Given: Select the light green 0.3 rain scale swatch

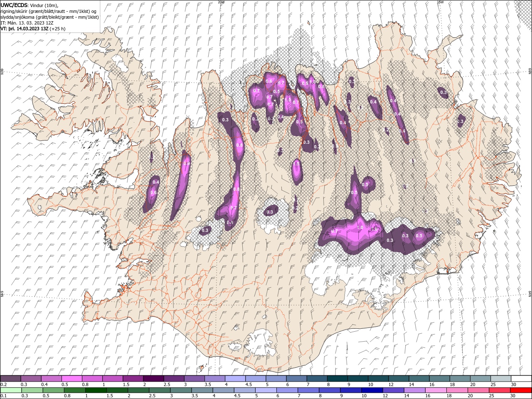Looking at the screenshot, I should click(x=32, y=390).
